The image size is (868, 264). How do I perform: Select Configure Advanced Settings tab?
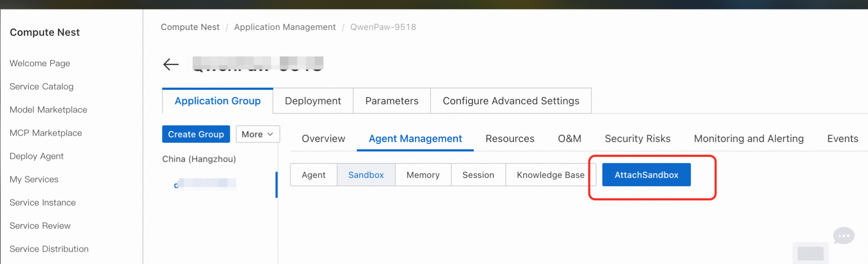pos(511,101)
